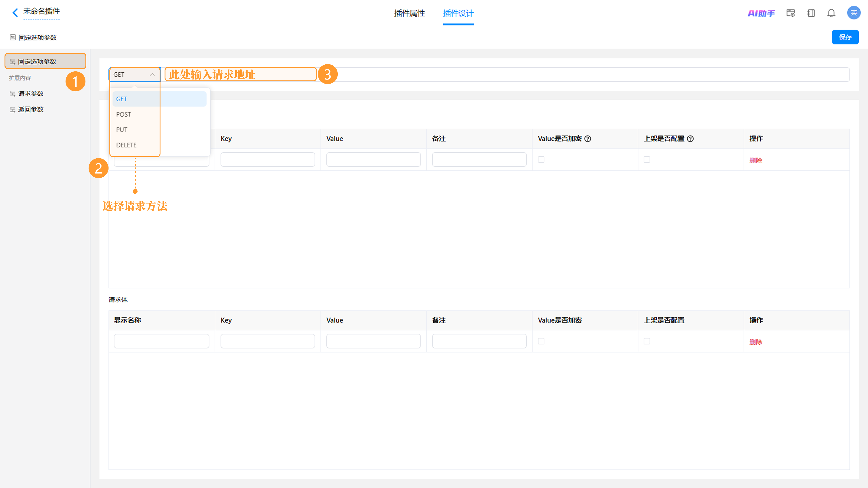Select 返回参数 in sidebar
868x488 pixels.
[31, 109]
